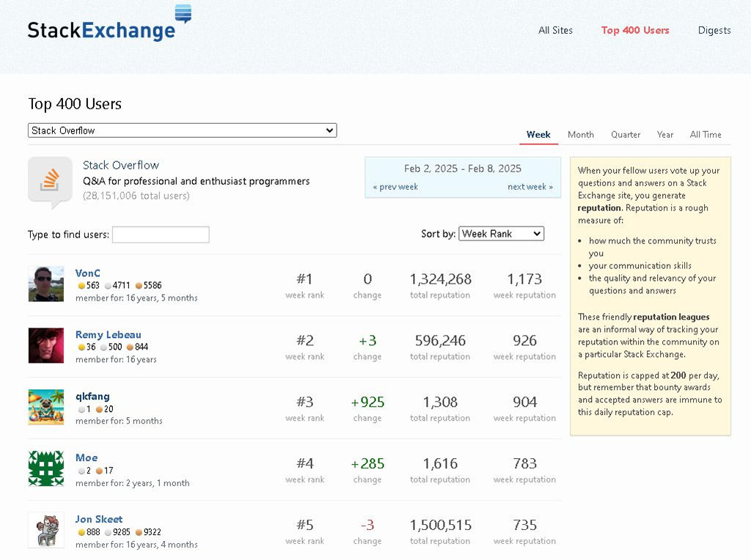Open Remy Lebeau's avatar image
751x560 pixels.
[46, 345]
